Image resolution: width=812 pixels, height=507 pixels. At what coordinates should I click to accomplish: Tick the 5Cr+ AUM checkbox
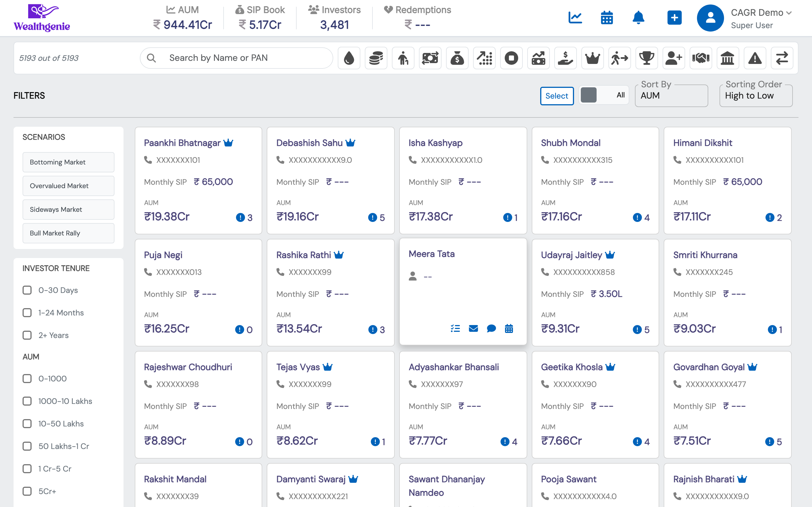pos(27,491)
